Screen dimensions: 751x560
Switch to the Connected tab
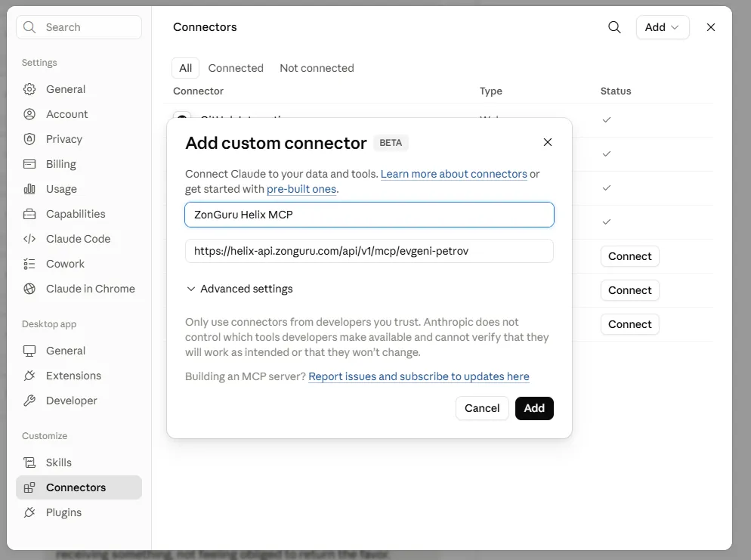[236, 68]
